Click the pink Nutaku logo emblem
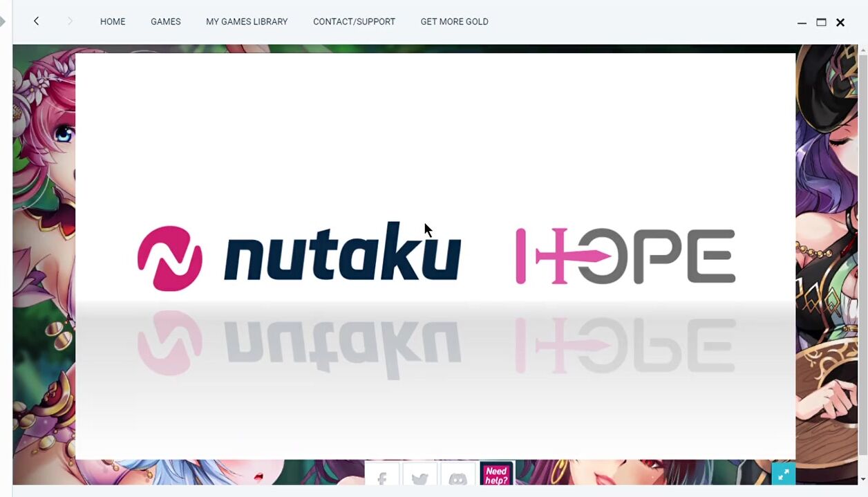 170,258
